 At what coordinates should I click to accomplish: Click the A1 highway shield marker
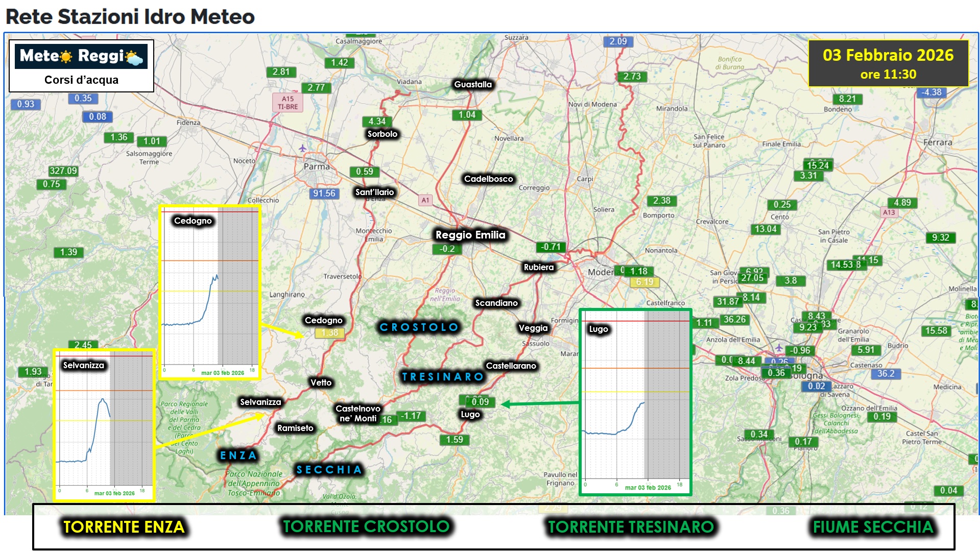point(425,200)
